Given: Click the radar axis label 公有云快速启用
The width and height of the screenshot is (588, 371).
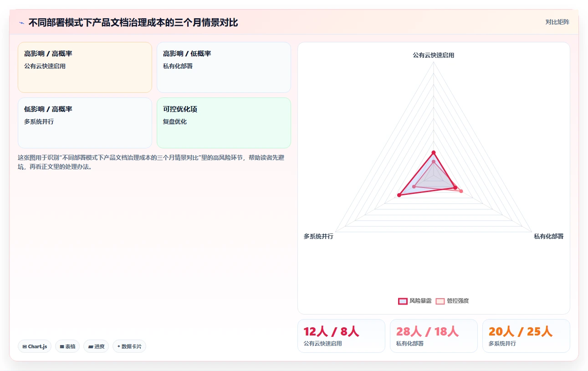Looking at the screenshot, I should (434, 55).
